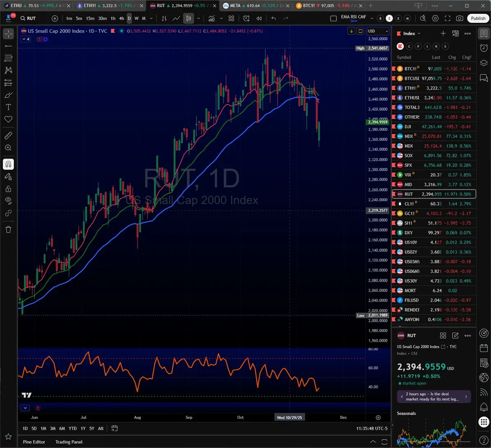Open the Pine Editor tab
This screenshot has width=491, height=448.
click(34, 442)
